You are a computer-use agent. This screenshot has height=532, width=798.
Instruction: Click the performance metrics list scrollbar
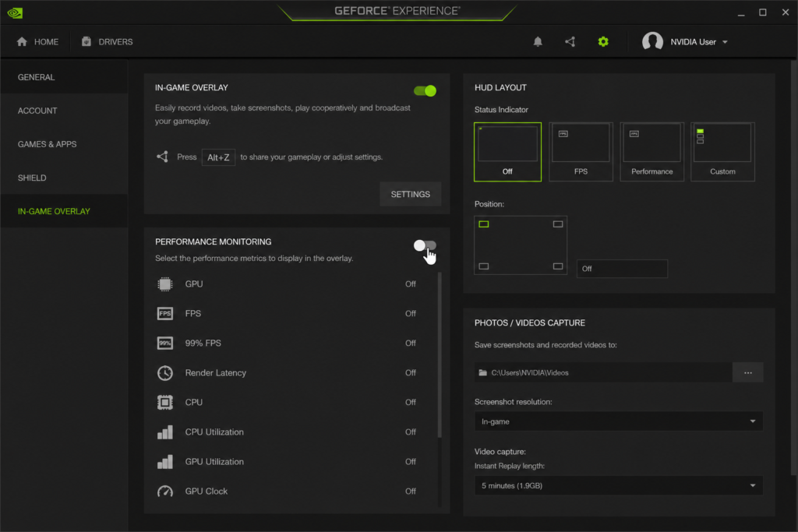(x=440, y=355)
